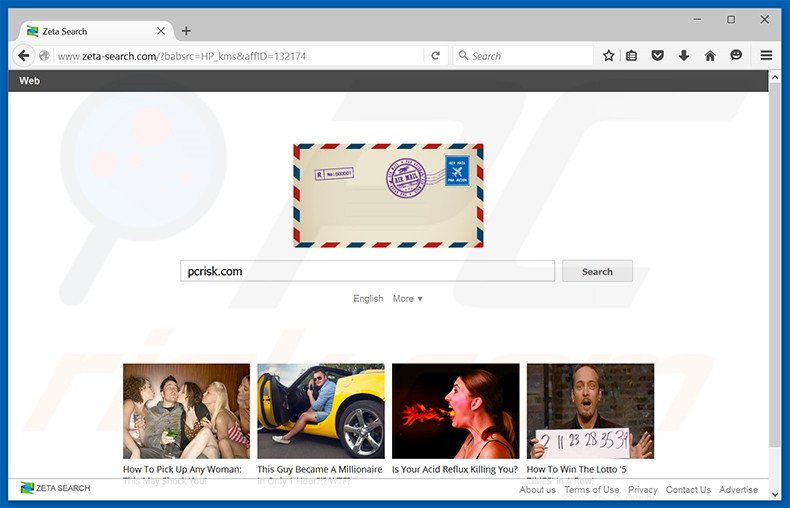Open the Downloads arrow icon
790x508 pixels.
point(684,56)
